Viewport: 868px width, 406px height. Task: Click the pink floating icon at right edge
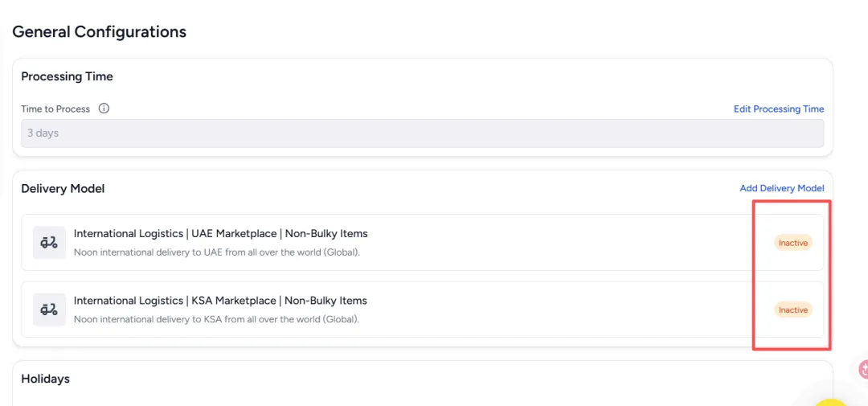pos(863,369)
